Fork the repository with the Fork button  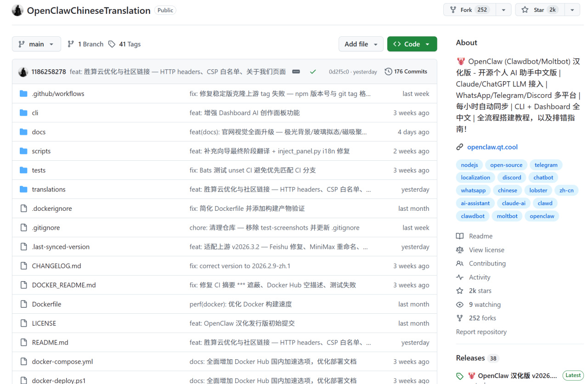click(469, 10)
